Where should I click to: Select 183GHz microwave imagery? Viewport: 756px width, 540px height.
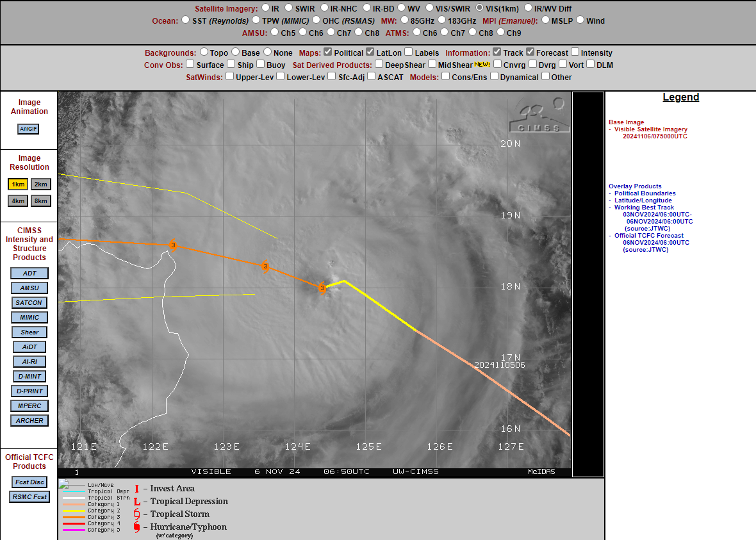[441, 20]
